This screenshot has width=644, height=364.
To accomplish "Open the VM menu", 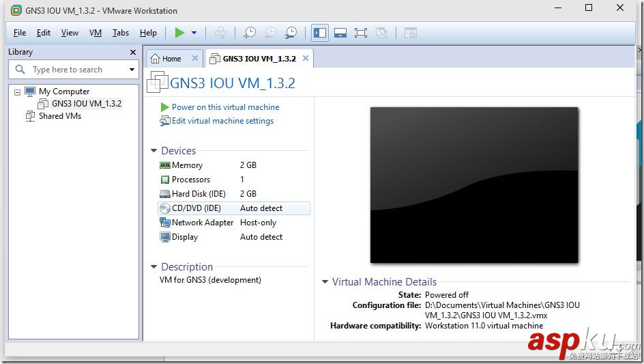I will pyautogui.click(x=96, y=33).
